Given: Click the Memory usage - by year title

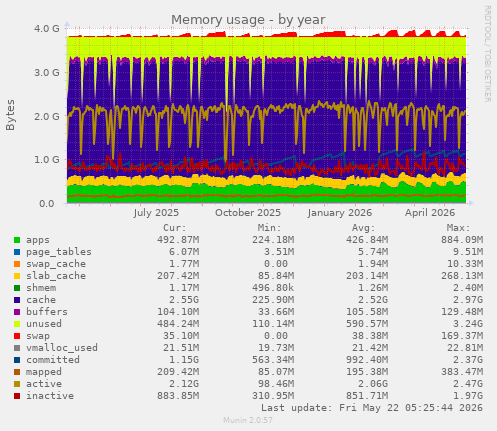Looking at the screenshot, I should (x=248, y=20).
